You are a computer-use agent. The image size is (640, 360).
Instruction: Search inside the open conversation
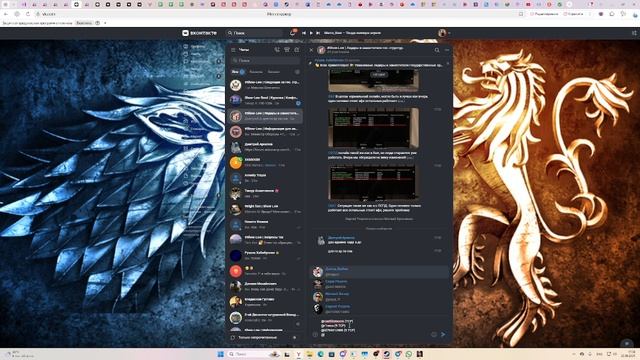[437, 50]
